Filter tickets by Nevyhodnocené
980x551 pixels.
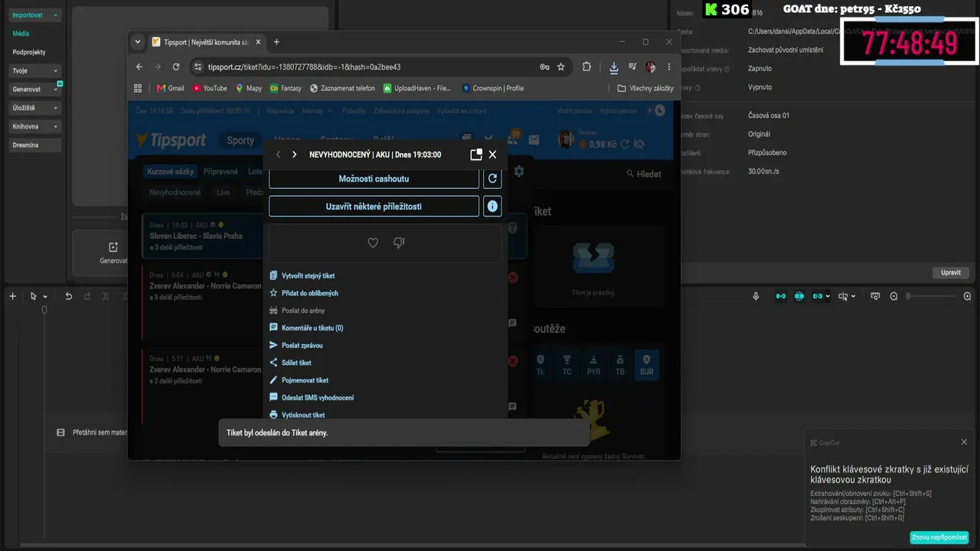[175, 193]
